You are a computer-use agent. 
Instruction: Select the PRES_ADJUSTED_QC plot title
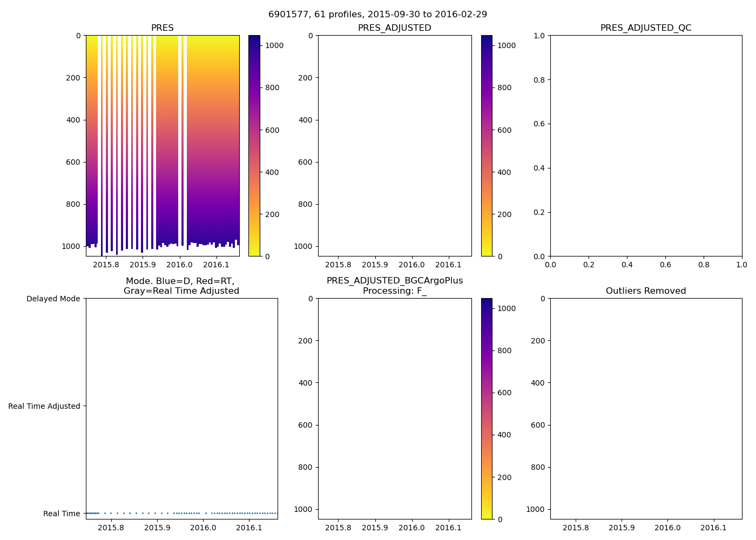tap(646, 28)
